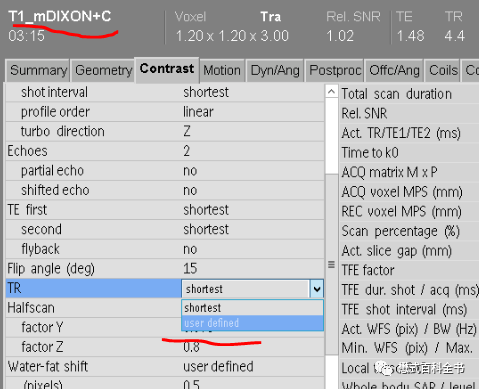This screenshot has height=389, width=479.
Task: Select the 'factor Y' parameter label
Action: point(42,327)
